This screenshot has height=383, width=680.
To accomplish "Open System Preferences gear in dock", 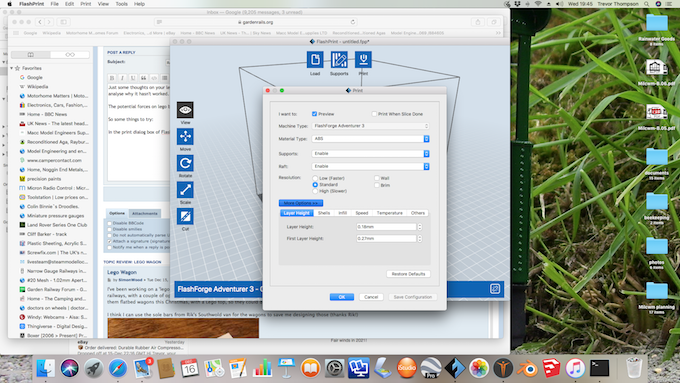I will coord(334,368).
